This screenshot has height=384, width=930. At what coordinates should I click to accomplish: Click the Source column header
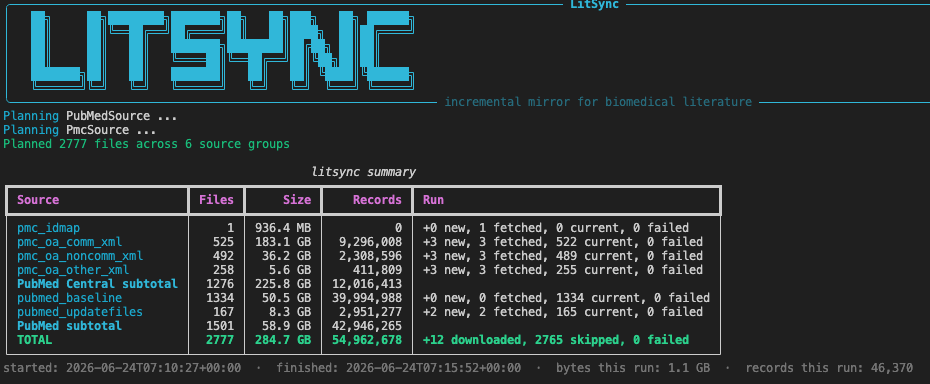[x=38, y=200]
